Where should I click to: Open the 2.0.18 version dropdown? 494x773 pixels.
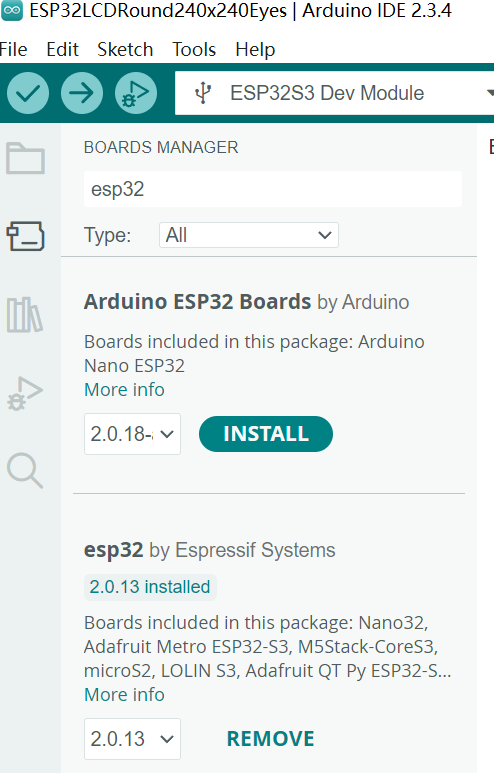[x=132, y=434]
